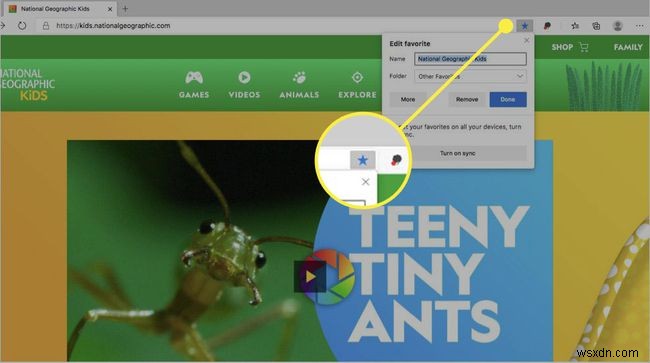The width and height of the screenshot is (650, 363).
Task: Open the Folder dropdown Other Favorites
Action: pyautogui.click(x=471, y=76)
